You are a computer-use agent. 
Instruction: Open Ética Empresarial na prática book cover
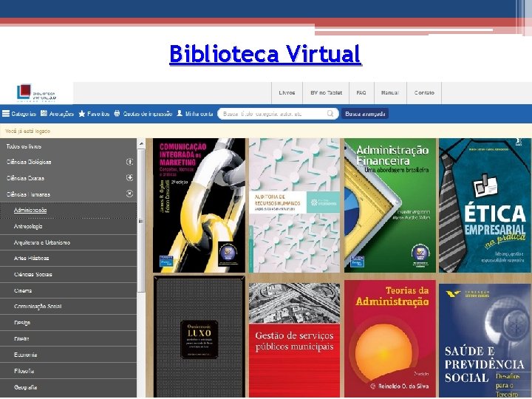click(485, 205)
